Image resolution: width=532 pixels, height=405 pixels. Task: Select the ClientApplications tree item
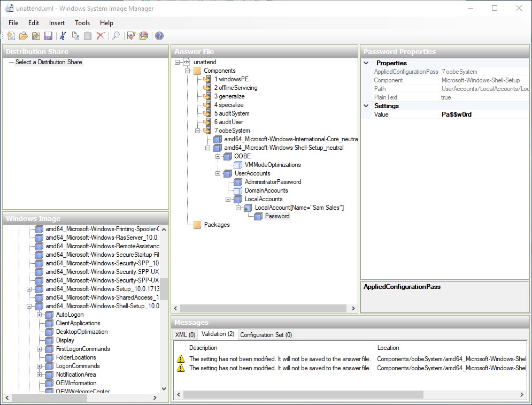[x=78, y=323]
